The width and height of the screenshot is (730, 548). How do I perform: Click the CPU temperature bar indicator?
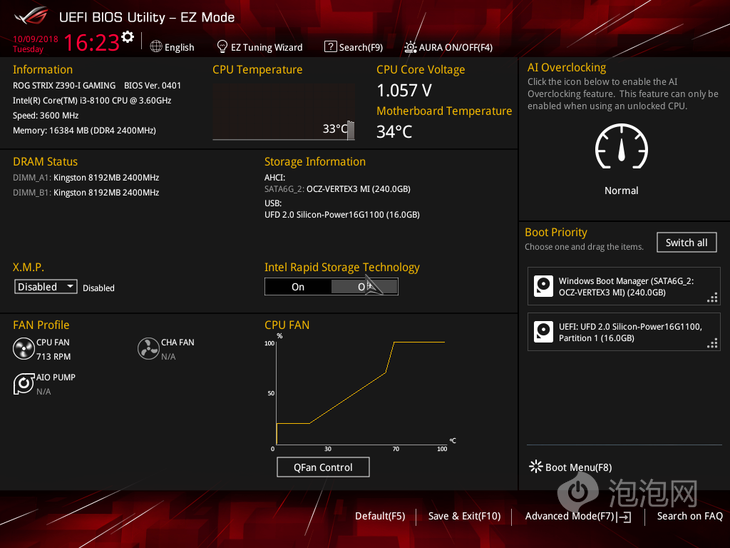(x=351, y=130)
